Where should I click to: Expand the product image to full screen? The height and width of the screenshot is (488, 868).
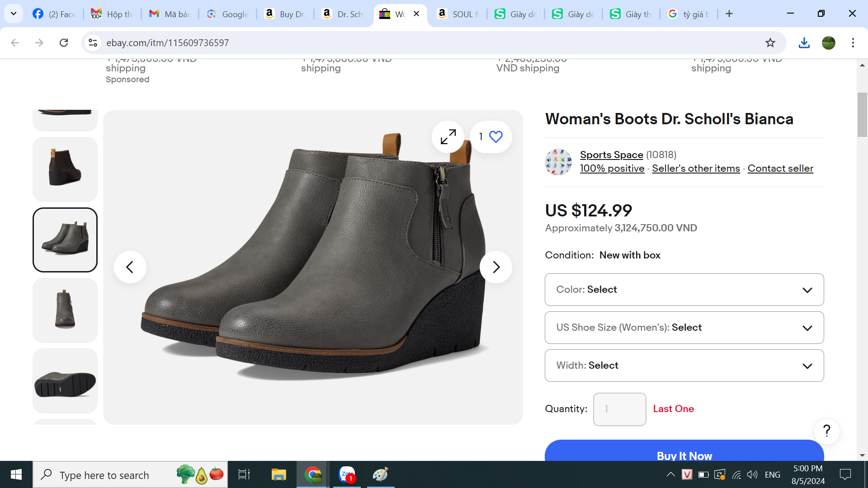click(x=448, y=136)
